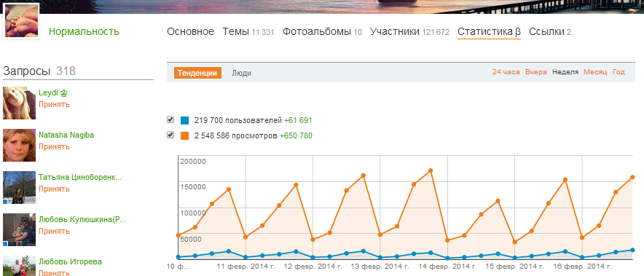
Task: Open Любовь Игорева's avatar photo
Action: pyautogui.click(x=19, y=266)
